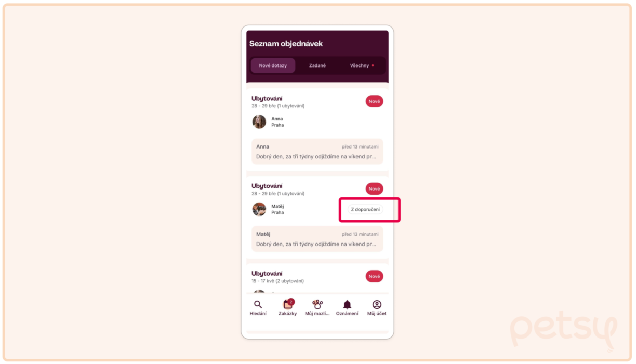Open Hledání search icon in bottom bar

(258, 305)
